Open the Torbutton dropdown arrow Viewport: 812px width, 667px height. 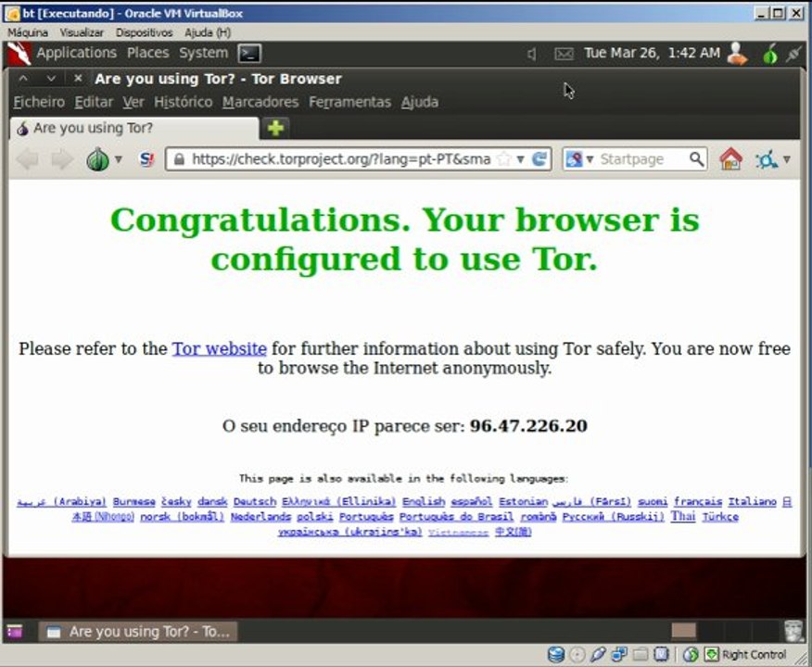pyautogui.click(x=119, y=159)
